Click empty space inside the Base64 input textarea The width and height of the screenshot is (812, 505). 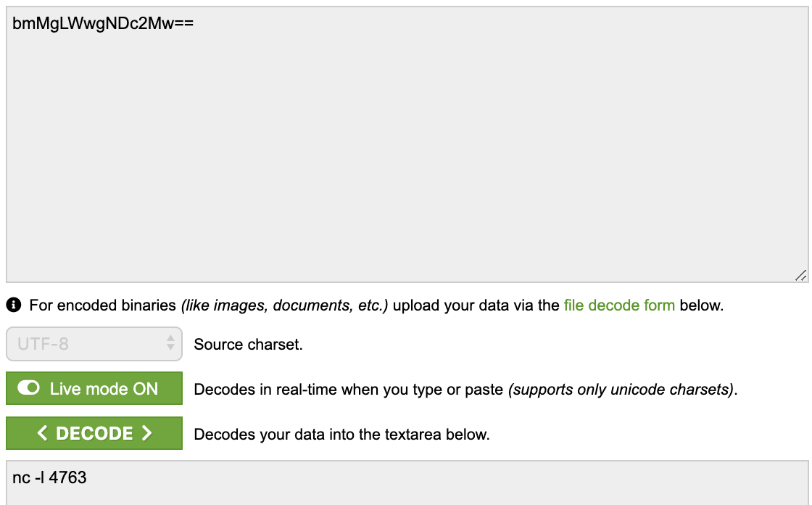click(407, 155)
